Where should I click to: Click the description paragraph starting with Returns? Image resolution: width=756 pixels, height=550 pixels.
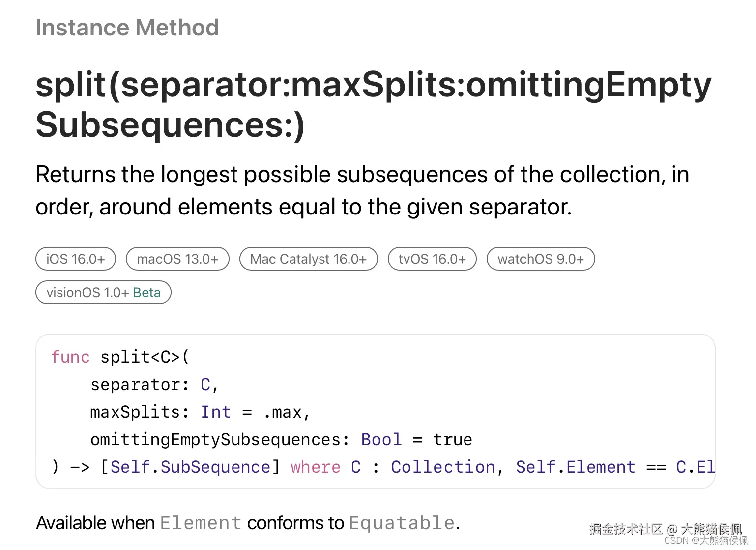coord(362,190)
